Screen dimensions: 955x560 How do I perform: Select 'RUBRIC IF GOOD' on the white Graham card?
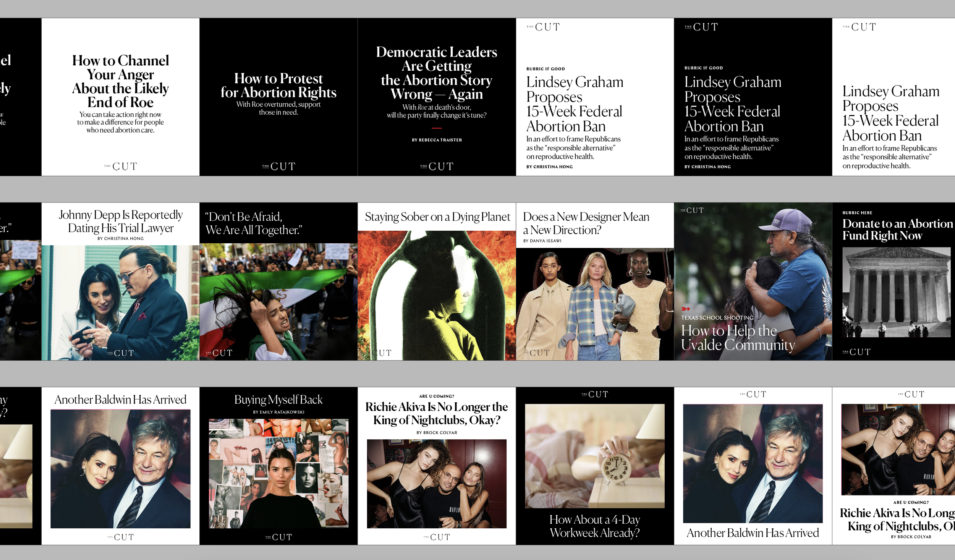click(x=545, y=69)
